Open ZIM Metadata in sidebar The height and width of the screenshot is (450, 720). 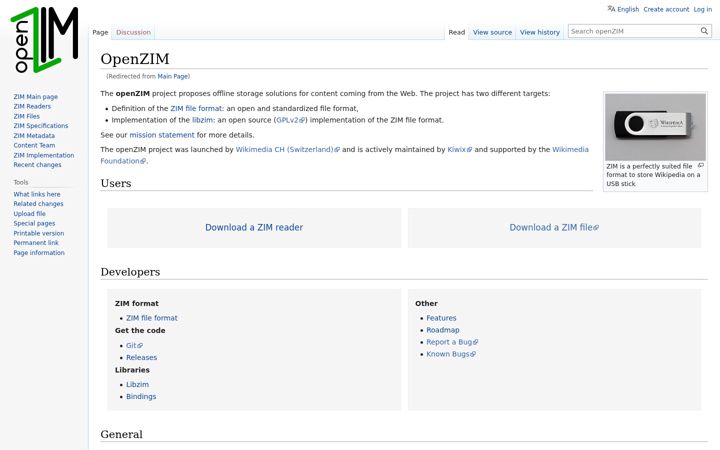(34, 136)
